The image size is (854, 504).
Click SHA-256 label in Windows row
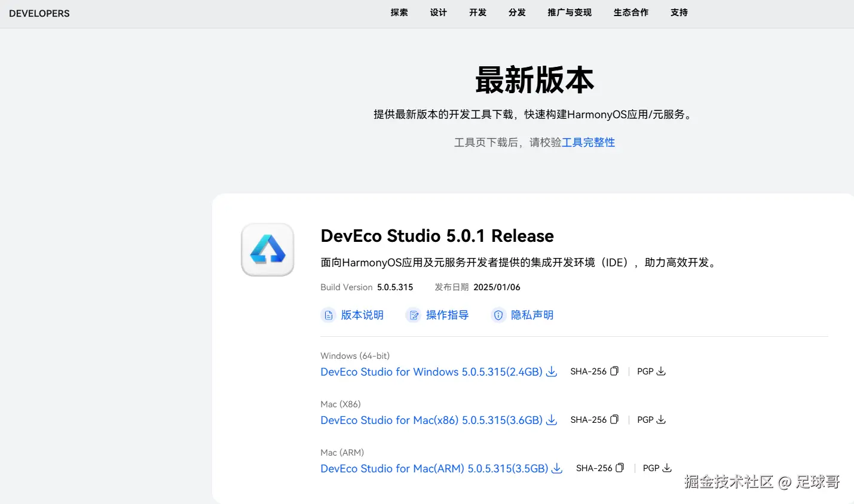[588, 371]
